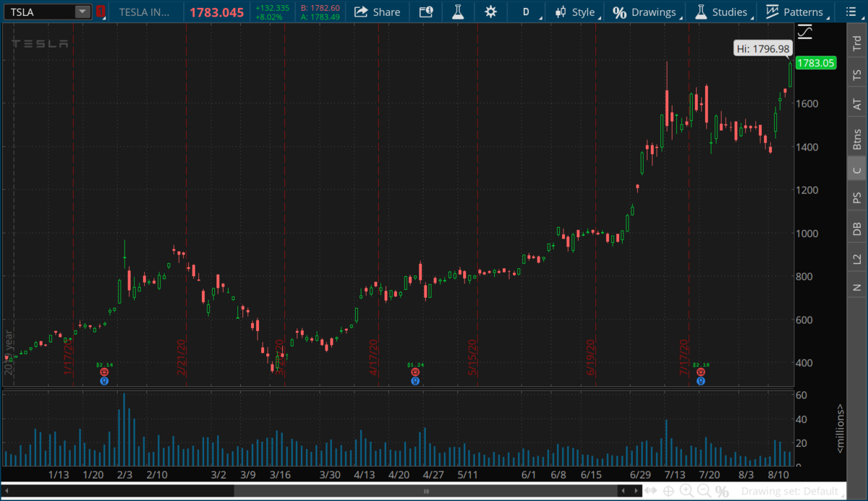Click the B: 1782.60 bid value
The image size is (868, 501).
tap(320, 8)
